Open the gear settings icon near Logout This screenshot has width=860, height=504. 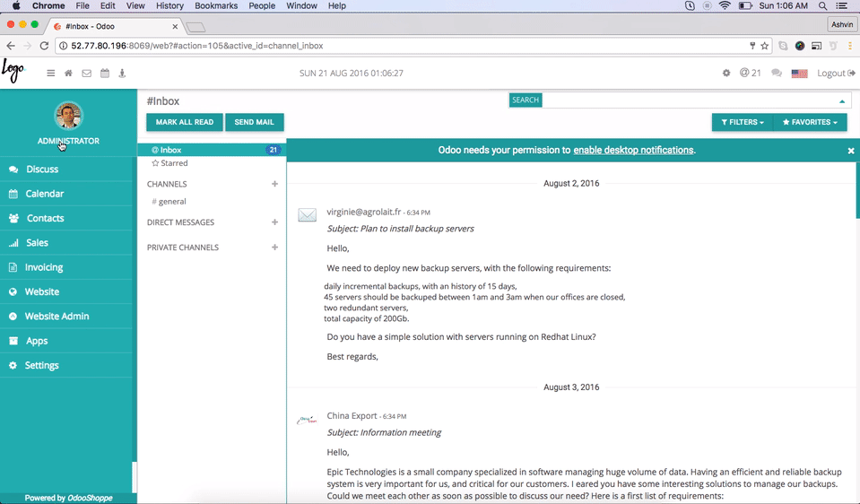(x=726, y=73)
